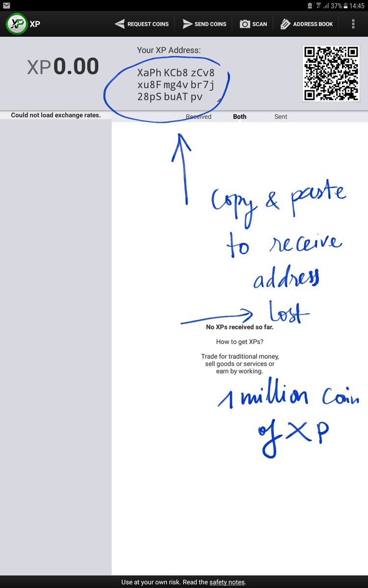
Task: Tap the XP wallet address text
Action: (x=176, y=85)
